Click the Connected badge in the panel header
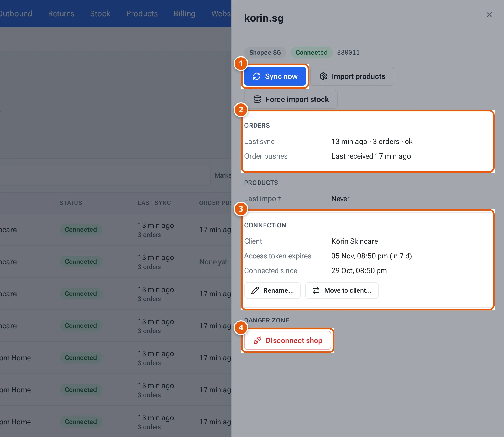 tap(312, 53)
